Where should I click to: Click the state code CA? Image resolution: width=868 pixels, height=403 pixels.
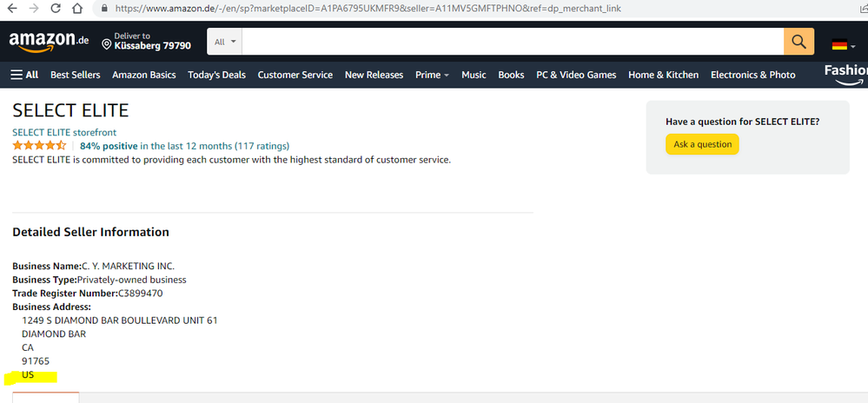tap(28, 347)
